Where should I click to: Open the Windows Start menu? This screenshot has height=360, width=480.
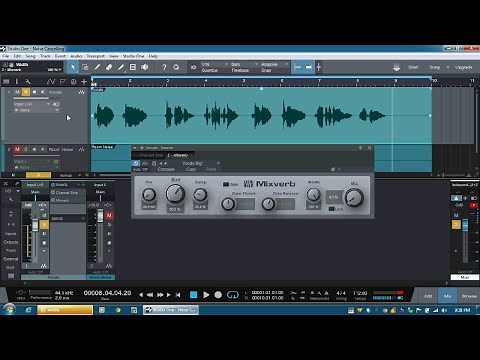pyautogui.click(x=9, y=310)
